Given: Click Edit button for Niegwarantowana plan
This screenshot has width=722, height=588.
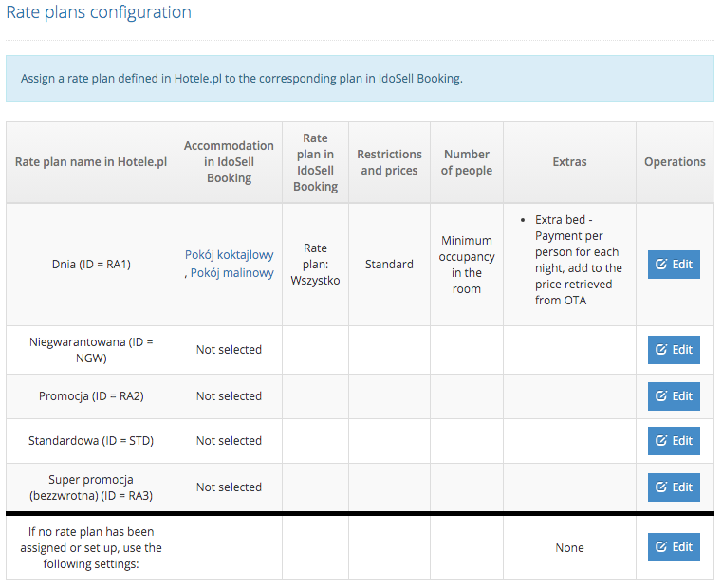Looking at the screenshot, I should coord(674,350).
